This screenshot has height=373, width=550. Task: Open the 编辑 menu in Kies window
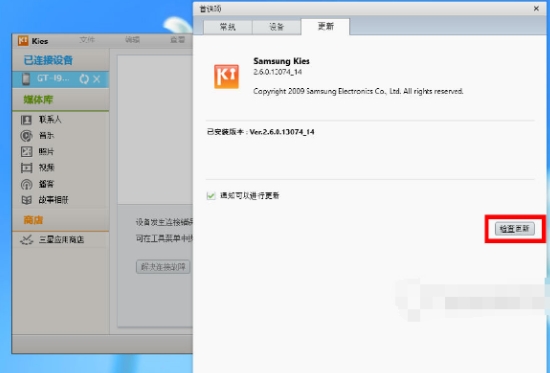pos(132,40)
